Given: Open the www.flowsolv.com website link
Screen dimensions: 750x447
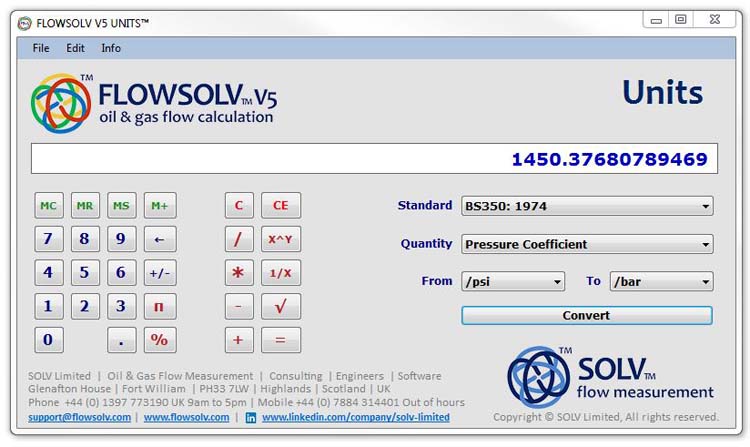Looking at the screenshot, I should 187,417.
